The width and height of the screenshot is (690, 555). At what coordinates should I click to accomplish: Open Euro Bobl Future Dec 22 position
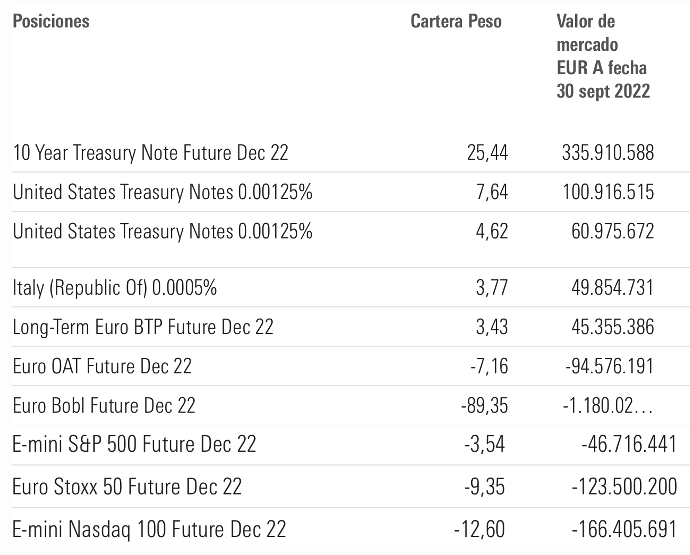[104, 405]
